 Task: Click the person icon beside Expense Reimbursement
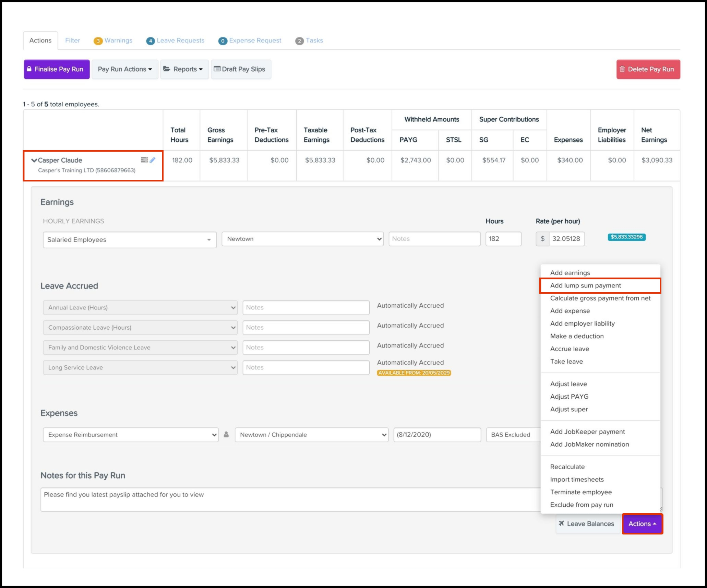point(226,435)
